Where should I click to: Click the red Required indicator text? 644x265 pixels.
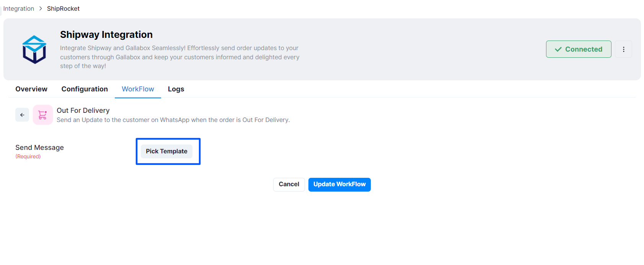(28, 156)
